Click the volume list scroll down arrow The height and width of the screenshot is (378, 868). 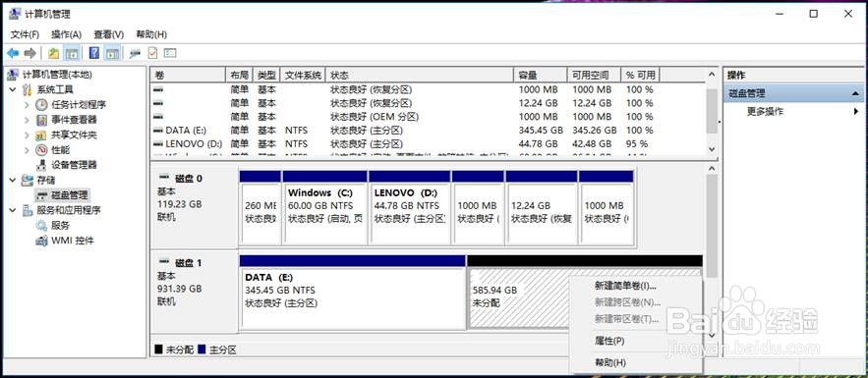point(712,149)
